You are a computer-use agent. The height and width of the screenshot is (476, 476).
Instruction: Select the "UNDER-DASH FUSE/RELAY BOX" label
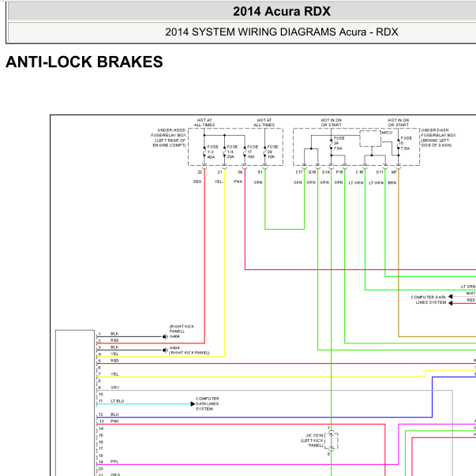click(x=438, y=137)
